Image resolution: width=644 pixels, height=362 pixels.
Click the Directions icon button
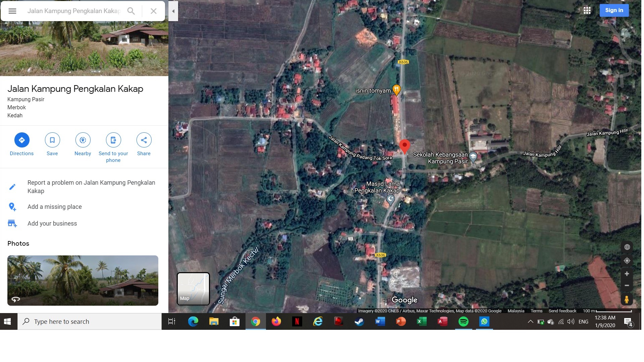pyautogui.click(x=22, y=140)
